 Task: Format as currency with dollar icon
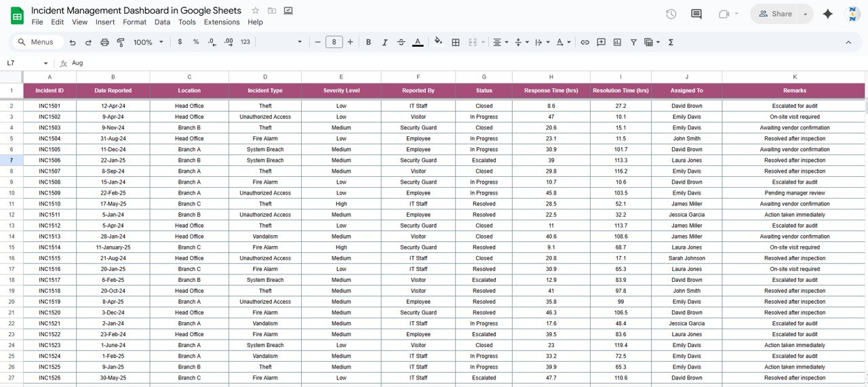pyautogui.click(x=180, y=42)
